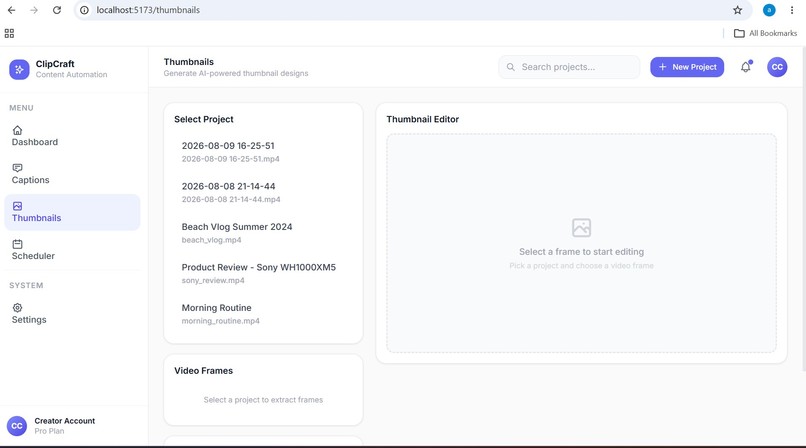
Task: Click the Thumbnails image icon in sidebar
Action: click(x=17, y=206)
